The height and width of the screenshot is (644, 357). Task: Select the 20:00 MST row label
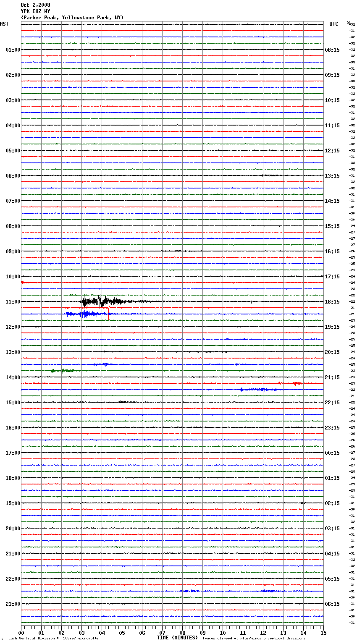coord(13,529)
